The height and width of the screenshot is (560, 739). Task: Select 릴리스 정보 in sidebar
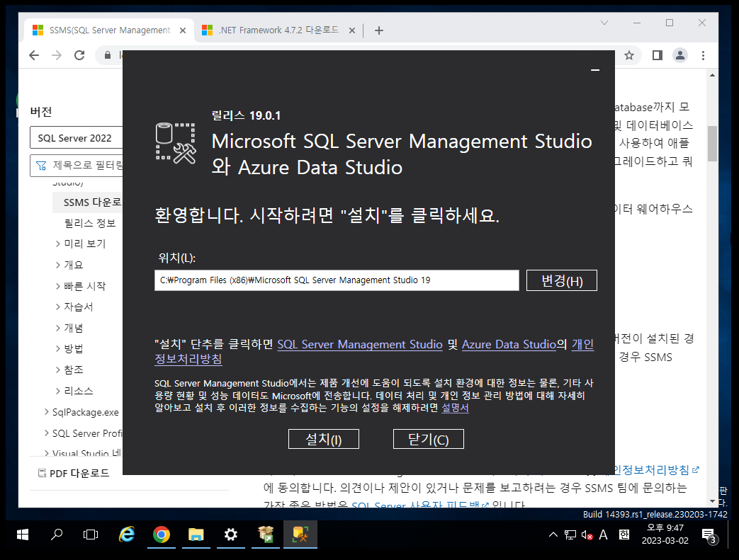[89, 223]
